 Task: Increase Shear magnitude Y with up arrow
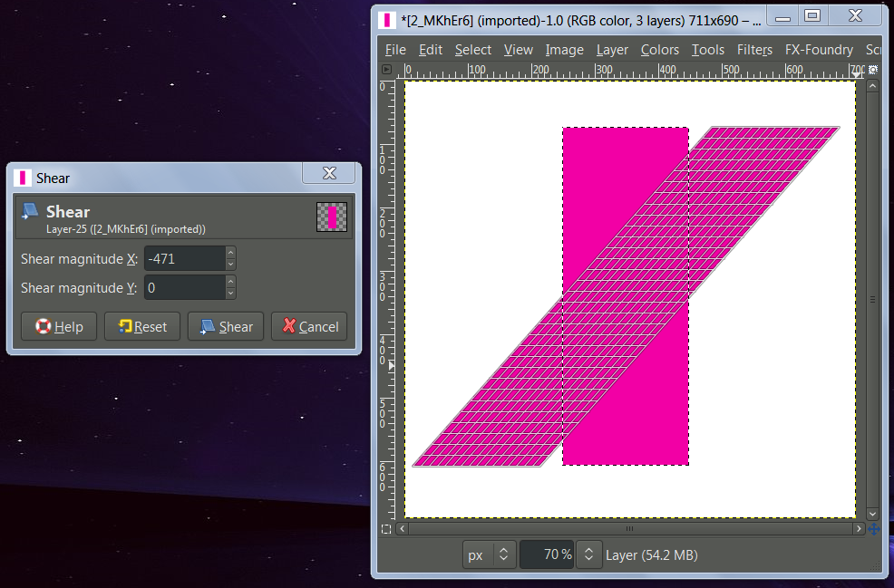[x=230, y=282]
